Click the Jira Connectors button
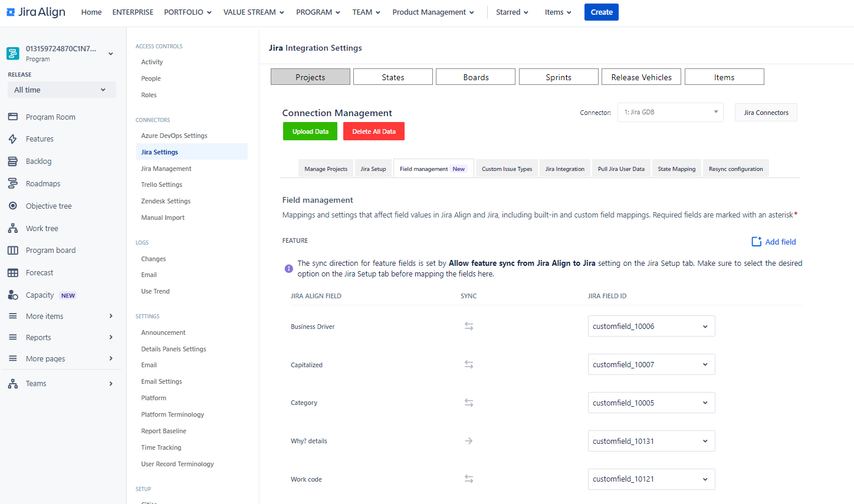This screenshot has width=854, height=504. tap(766, 112)
